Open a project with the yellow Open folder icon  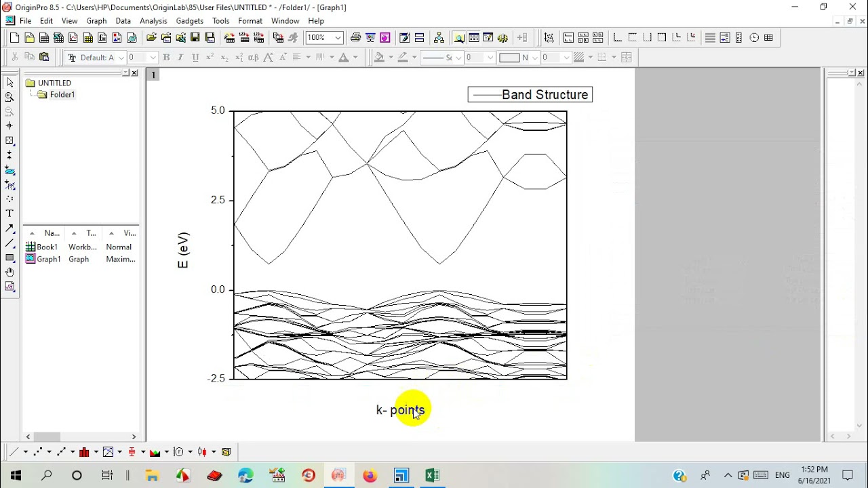[x=151, y=38]
